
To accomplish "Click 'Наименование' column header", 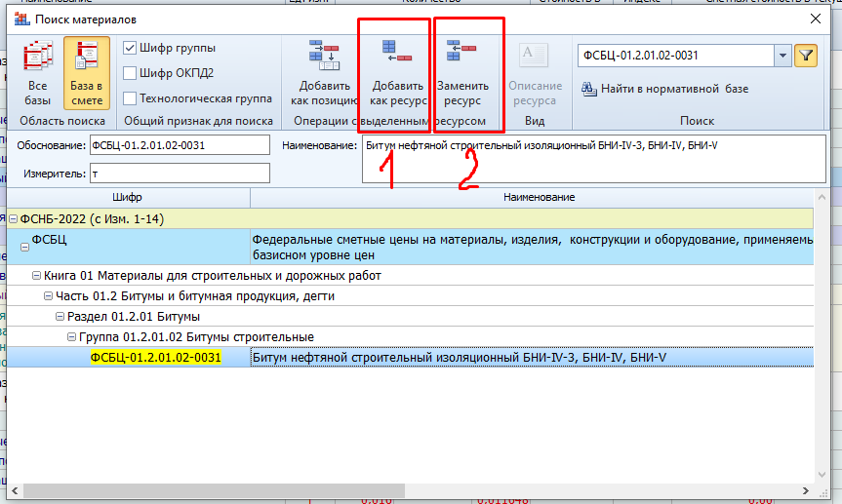I will pos(539,198).
